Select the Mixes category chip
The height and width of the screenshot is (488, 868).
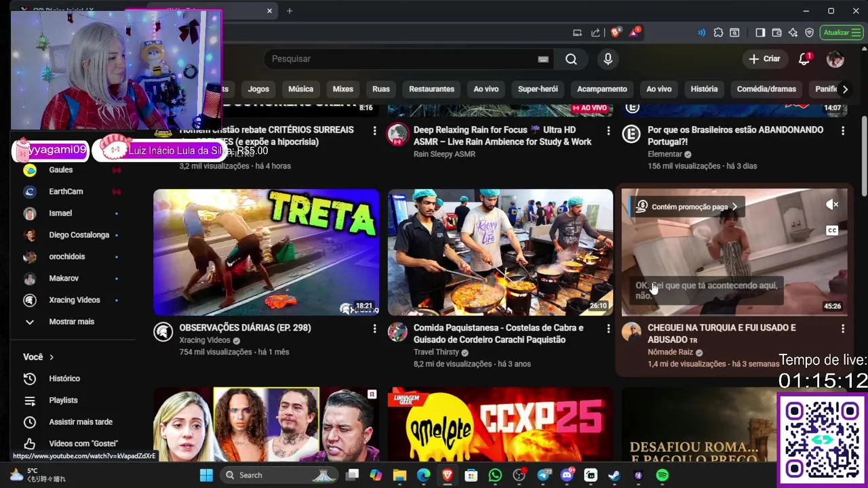tap(342, 89)
